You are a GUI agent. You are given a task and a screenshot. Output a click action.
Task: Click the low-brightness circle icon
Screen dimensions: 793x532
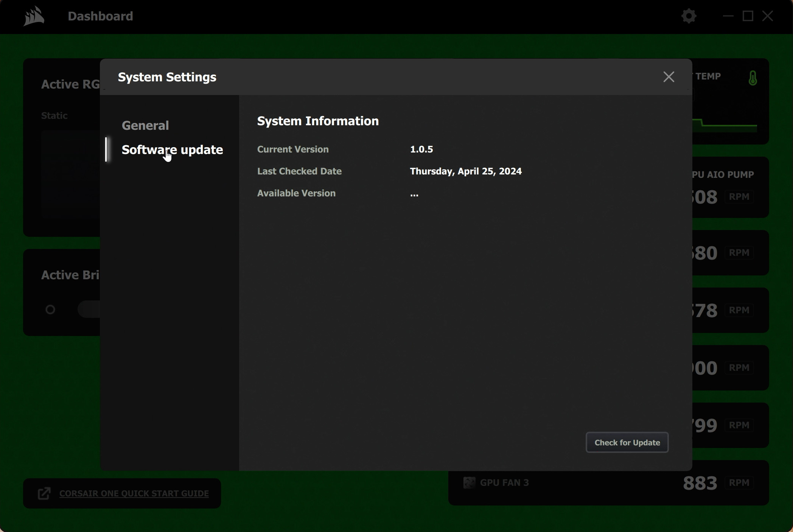[50, 310]
